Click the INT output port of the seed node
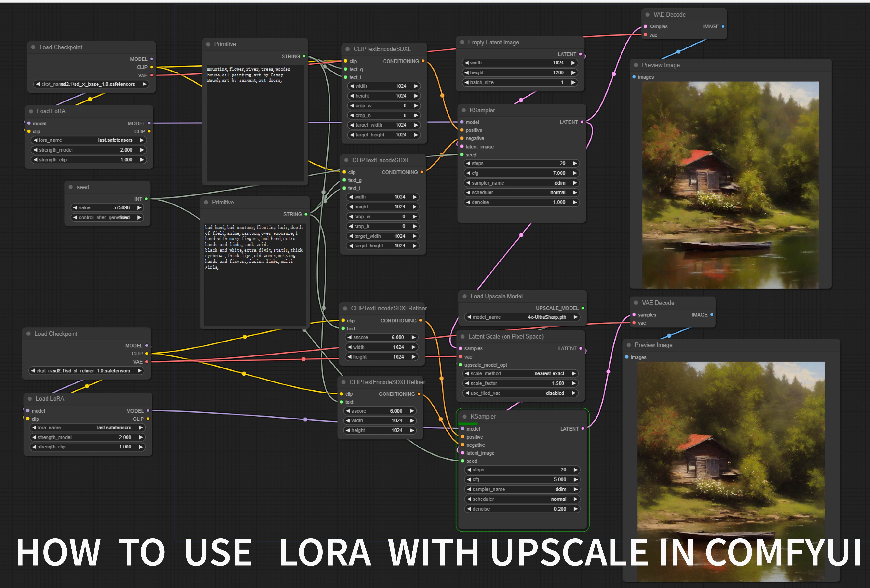Image resolution: width=870 pixels, height=588 pixels. (x=146, y=199)
